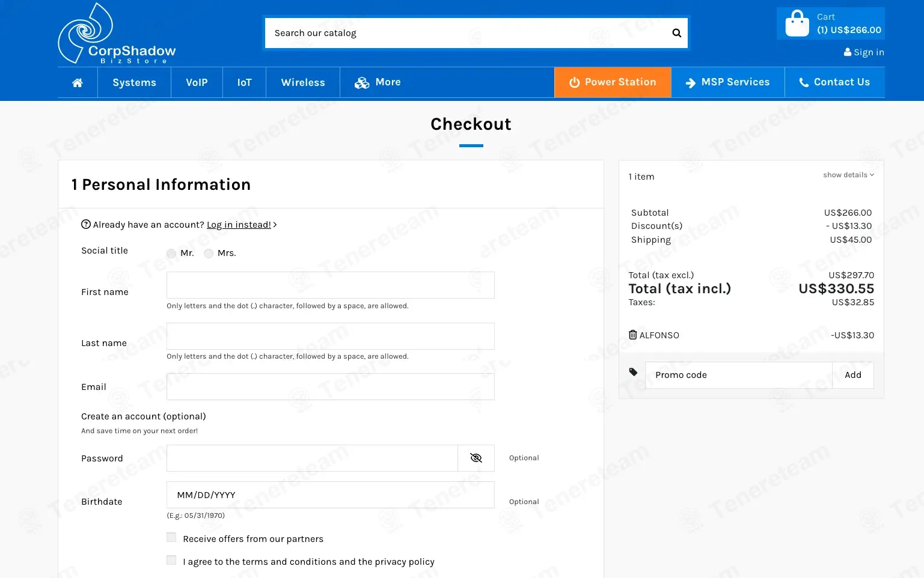Image resolution: width=924 pixels, height=578 pixels.
Task: Open the Systems menu
Action: coord(134,82)
